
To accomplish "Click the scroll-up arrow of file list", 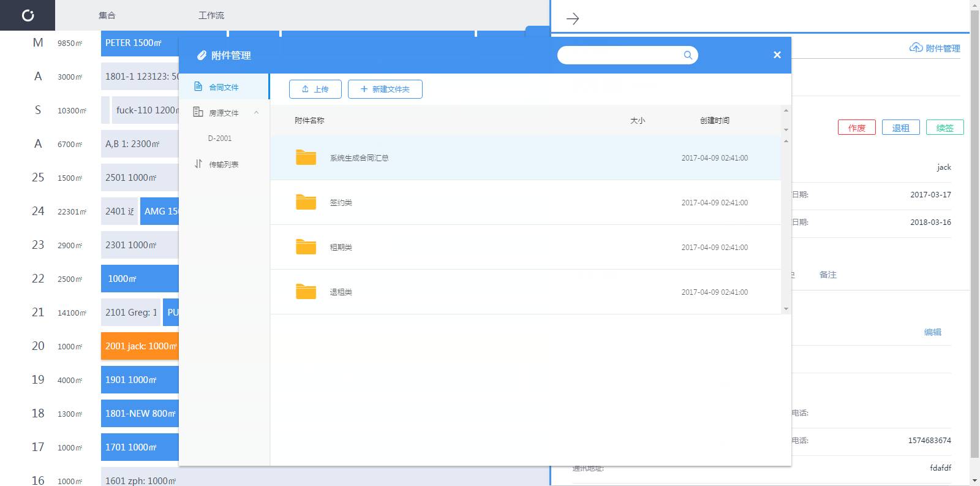I will [786, 141].
